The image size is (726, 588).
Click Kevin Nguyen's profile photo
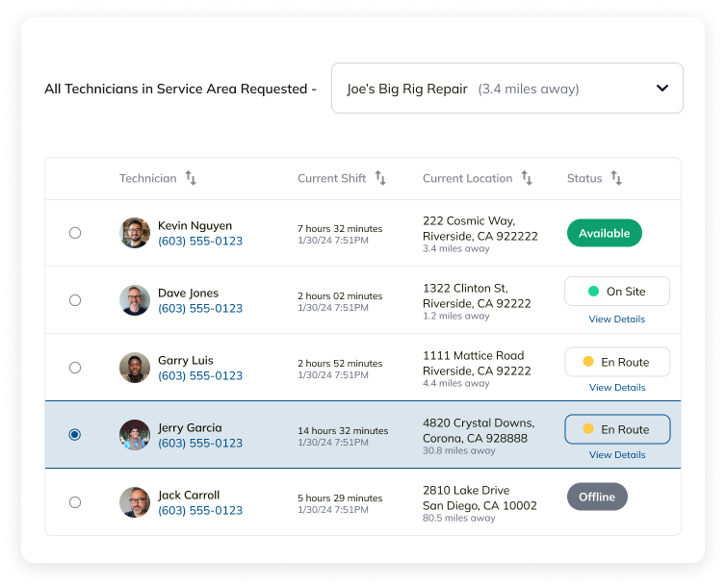[x=135, y=233]
